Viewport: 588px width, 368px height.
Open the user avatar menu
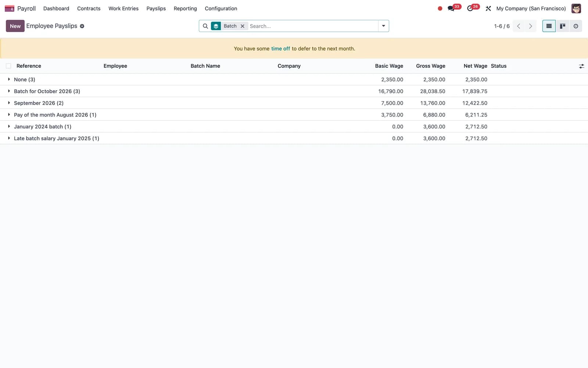pyautogui.click(x=576, y=8)
